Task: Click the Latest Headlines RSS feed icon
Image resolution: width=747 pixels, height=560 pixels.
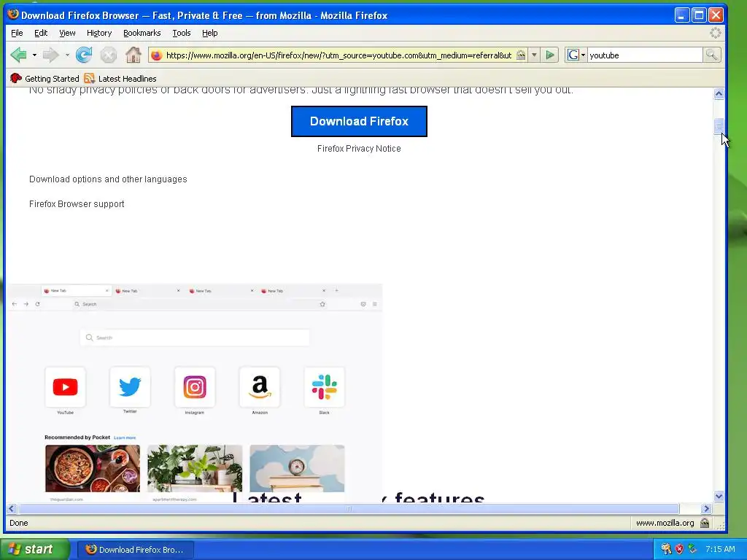Action: tap(89, 79)
